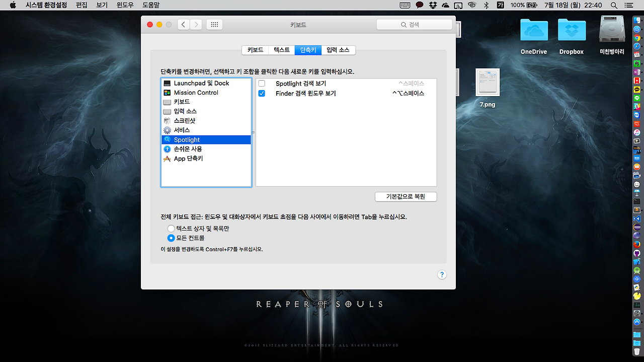
Task: Open the Finder icon in the Dock
Action: [x=637, y=21]
